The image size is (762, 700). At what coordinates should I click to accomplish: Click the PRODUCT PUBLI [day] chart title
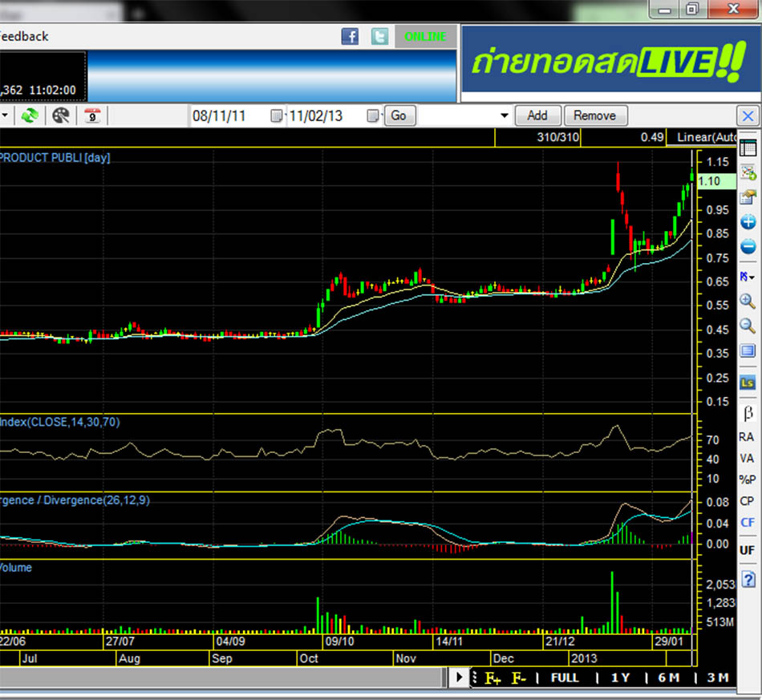click(55, 158)
